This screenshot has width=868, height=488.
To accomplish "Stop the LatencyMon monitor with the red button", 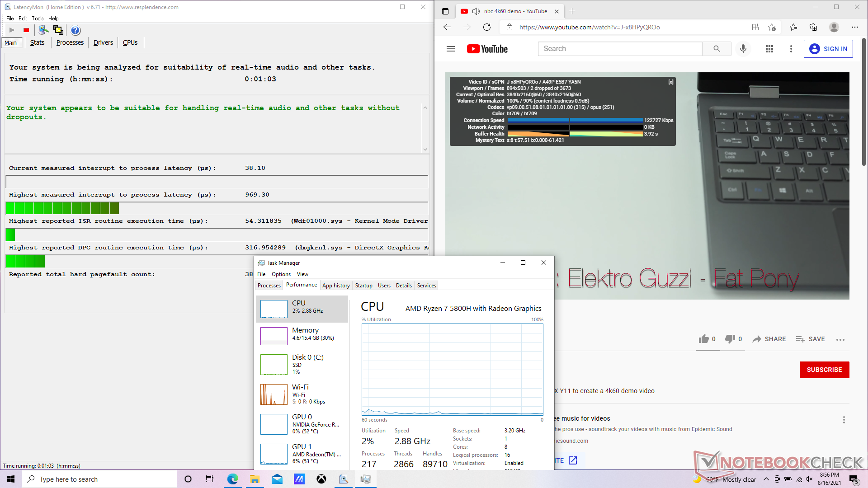I will pos(26,30).
